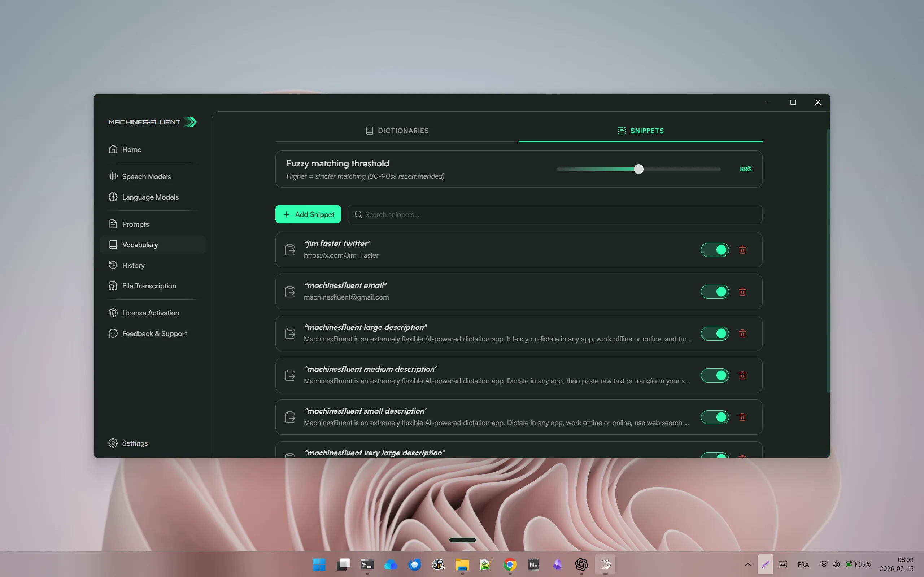Click the "machinesfluent small description" title

point(366,411)
